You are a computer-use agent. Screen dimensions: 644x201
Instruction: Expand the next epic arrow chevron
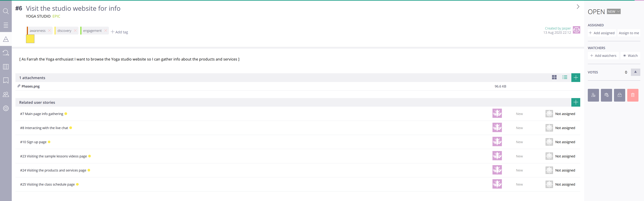pos(578,7)
